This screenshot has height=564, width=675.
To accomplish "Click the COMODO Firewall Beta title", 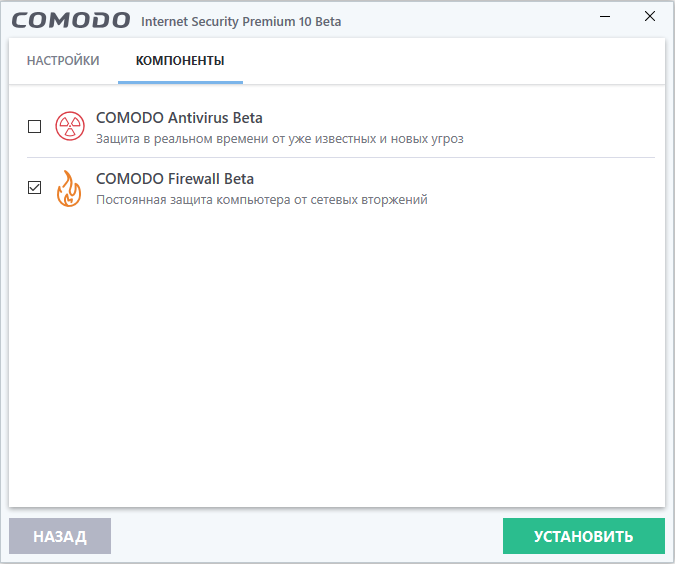I will coord(175,179).
